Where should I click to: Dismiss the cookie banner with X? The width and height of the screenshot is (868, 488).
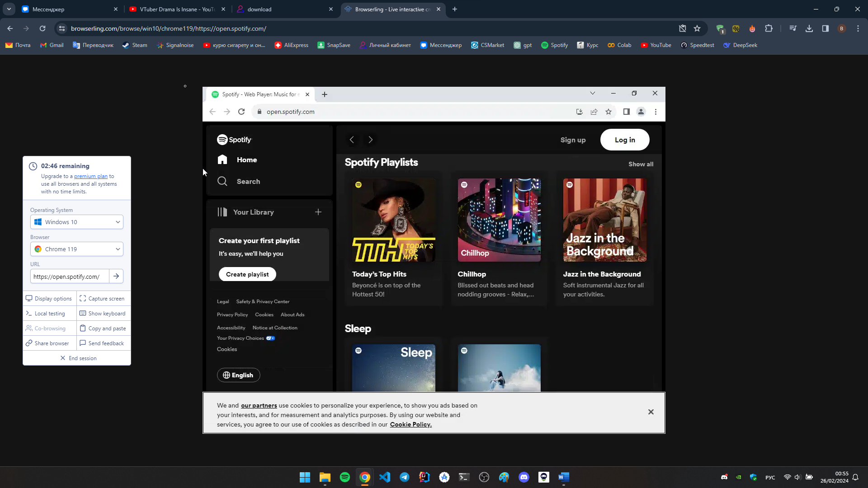tap(651, 412)
